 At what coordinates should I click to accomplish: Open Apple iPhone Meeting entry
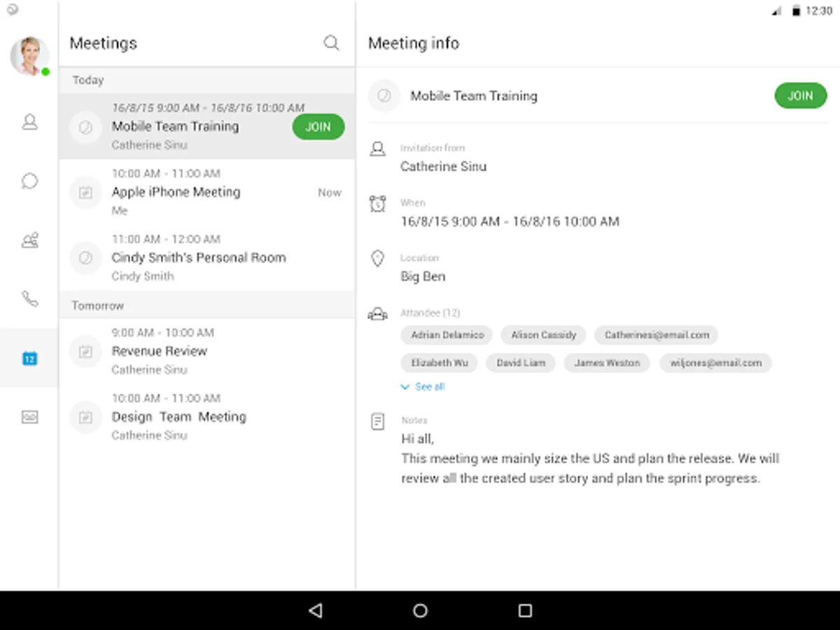pyautogui.click(x=207, y=192)
